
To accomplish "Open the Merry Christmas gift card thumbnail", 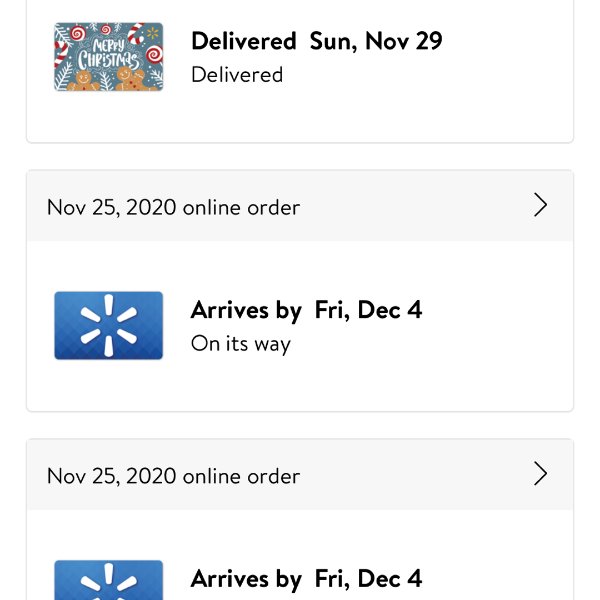I will pyautogui.click(x=109, y=57).
